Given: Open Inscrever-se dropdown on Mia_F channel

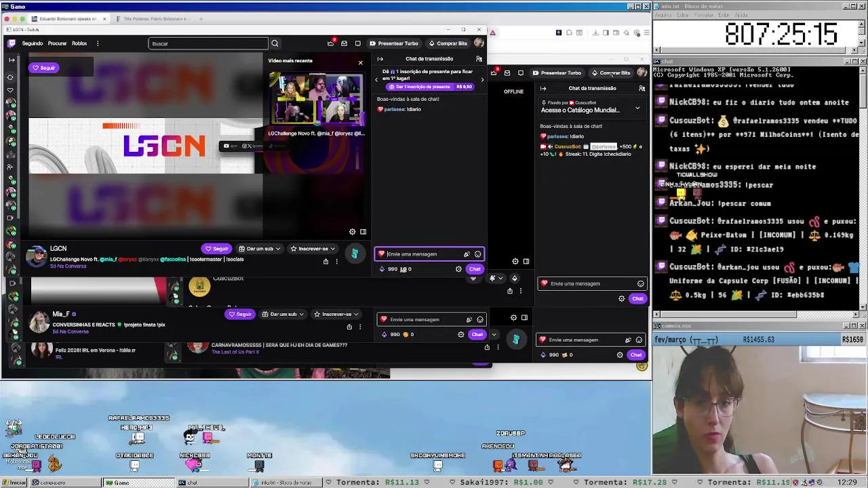Looking at the screenshot, I should tap(336, 314).
